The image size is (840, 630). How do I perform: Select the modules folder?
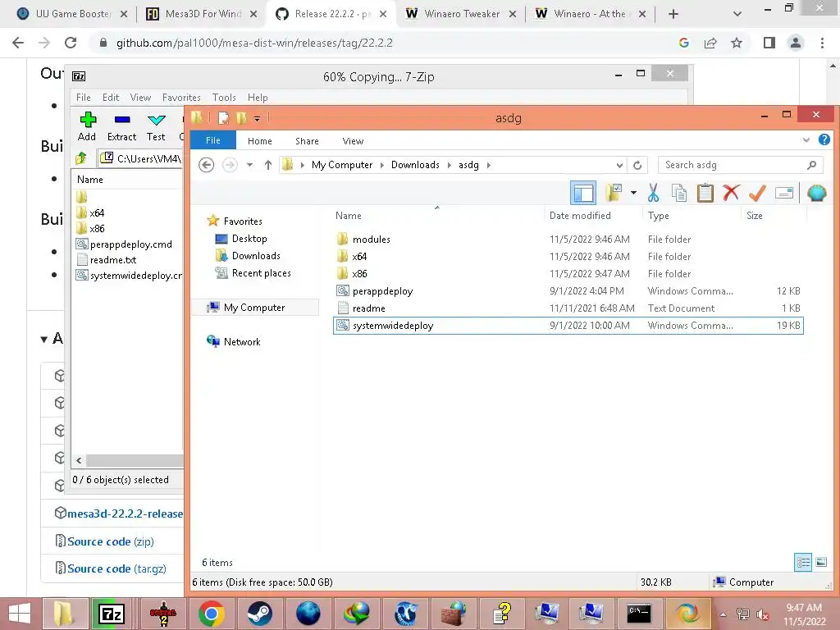coord(372,240)
